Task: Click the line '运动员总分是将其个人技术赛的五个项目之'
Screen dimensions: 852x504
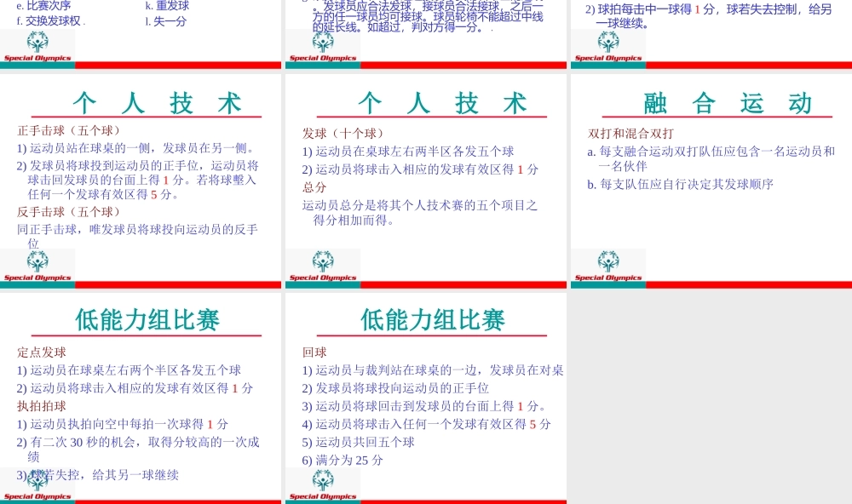Action: click(420, 205)
